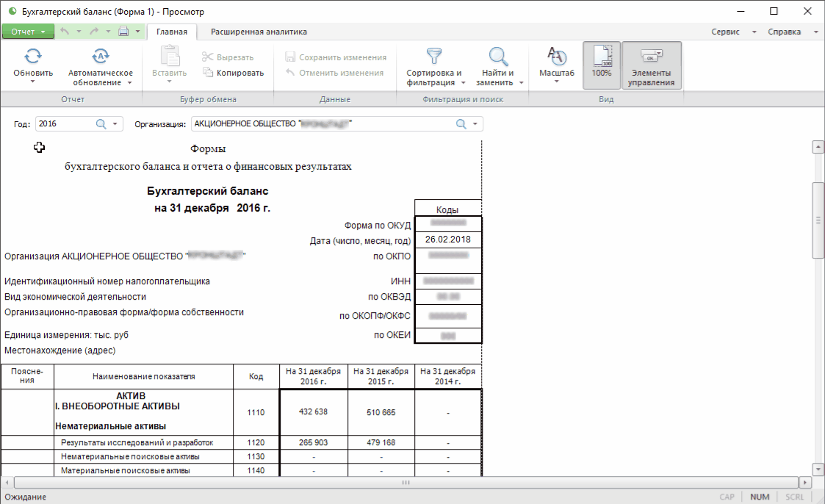This screenshot has height=504, width=825.
Task: Click the search icon in Год field
Action: pos(101,124)
